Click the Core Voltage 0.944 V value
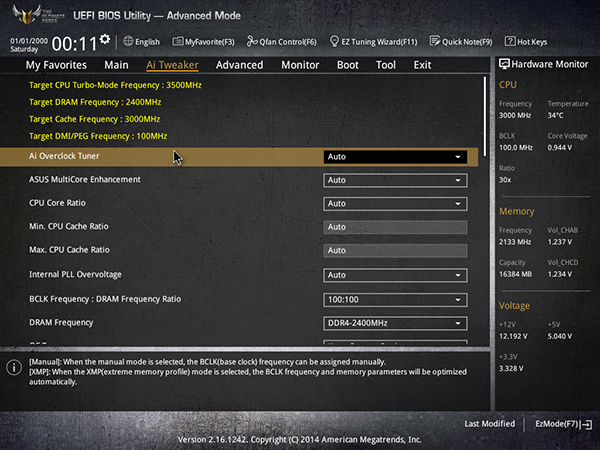 click(x=560, y=148)
